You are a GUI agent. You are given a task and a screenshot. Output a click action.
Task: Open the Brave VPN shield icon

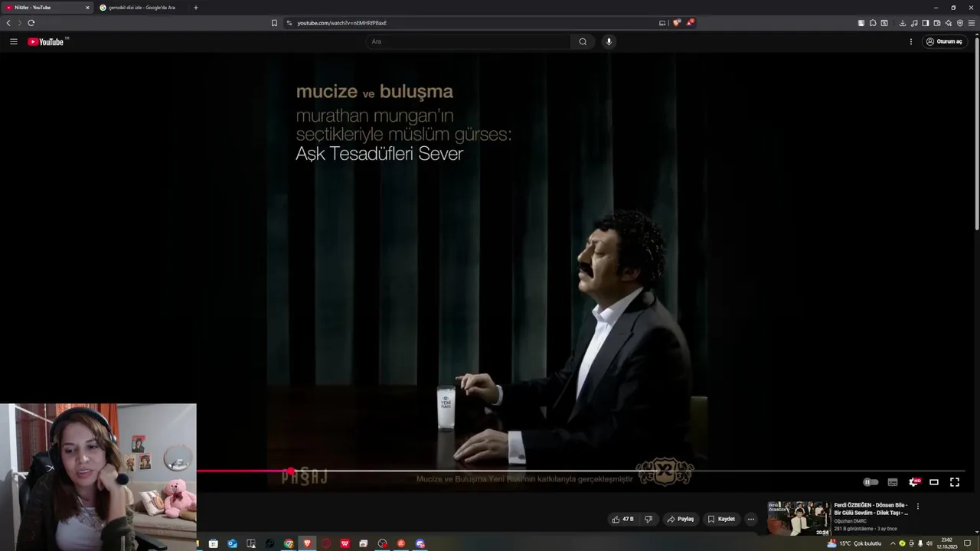(960, 23)
